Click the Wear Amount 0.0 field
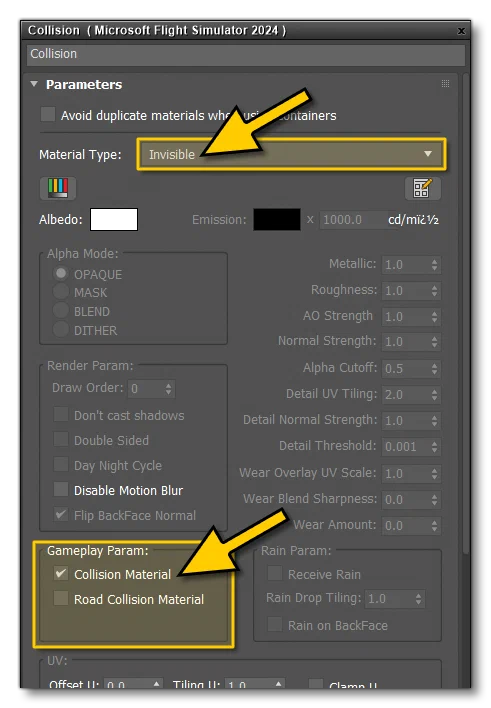This screenshot has height=708, width=491. [x=405, y=526]
